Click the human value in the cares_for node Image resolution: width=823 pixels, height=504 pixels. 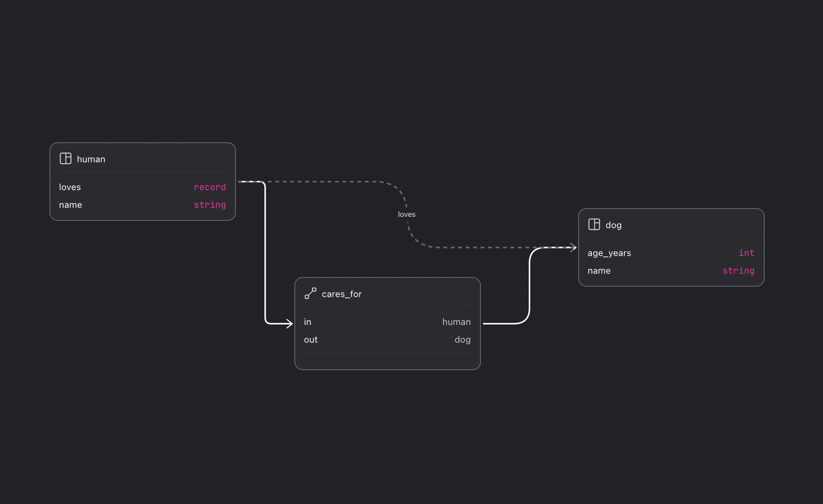click(x=456, y=322)
